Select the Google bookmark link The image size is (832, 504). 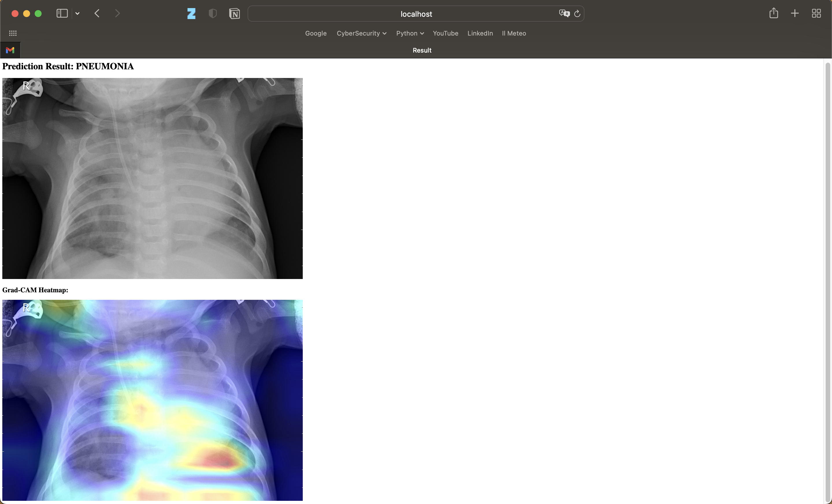[315, 33]
